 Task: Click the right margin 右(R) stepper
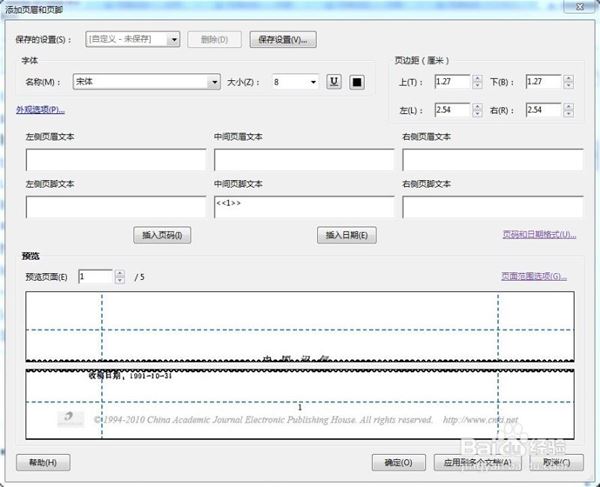coord(567,108)
